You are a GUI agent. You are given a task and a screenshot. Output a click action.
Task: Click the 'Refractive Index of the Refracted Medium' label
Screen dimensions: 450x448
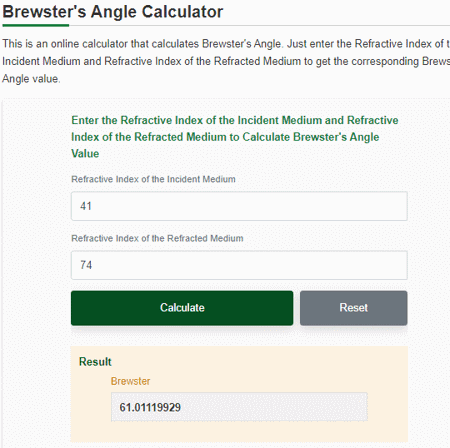coord(157,239)
